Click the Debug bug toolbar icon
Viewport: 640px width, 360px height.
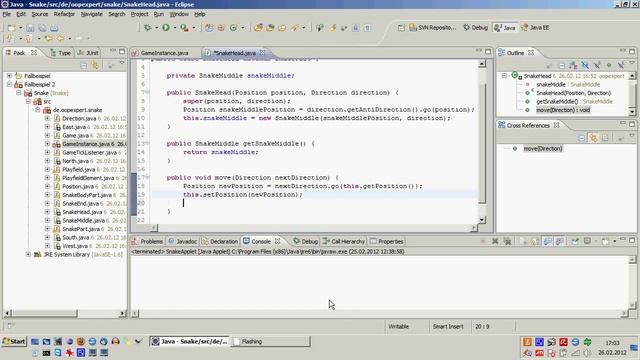[x=148, y=28]
